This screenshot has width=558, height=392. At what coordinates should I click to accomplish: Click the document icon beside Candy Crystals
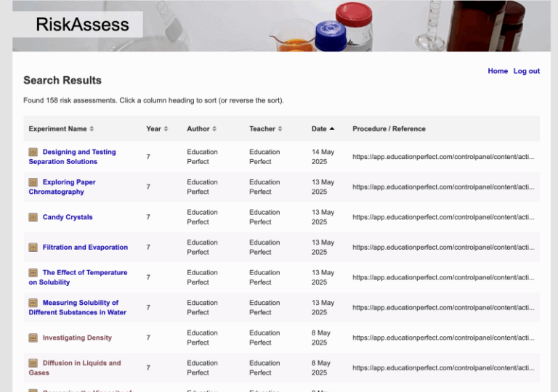click(x=33, y=217)
